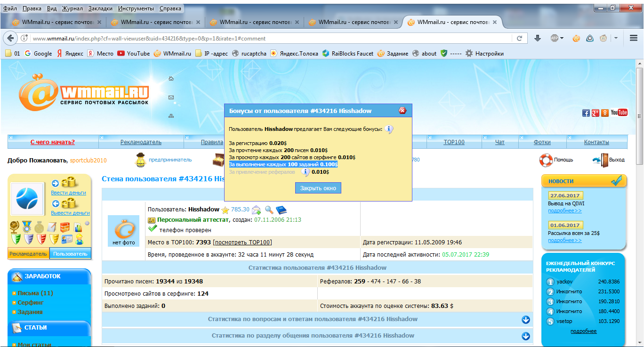Switch to the Пользователь profile tab

tap(70, 254)
